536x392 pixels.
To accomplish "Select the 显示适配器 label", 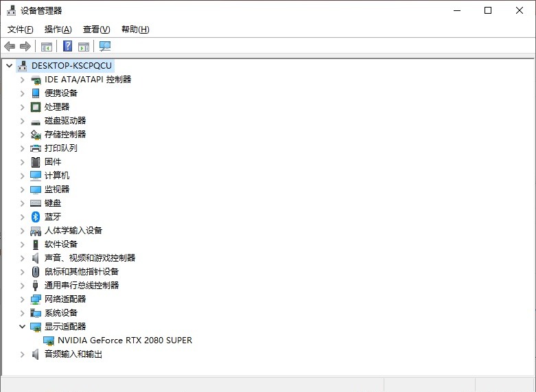I will click(65, 327).
